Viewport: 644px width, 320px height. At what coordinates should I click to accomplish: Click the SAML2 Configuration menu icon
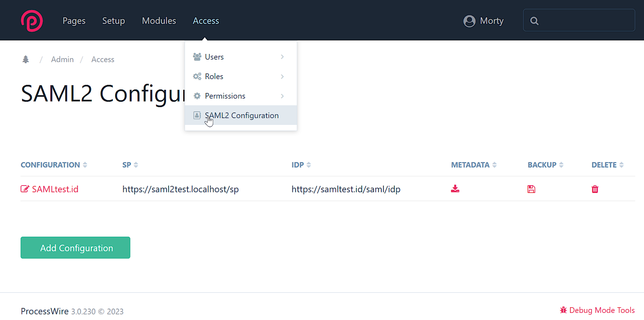197,115
